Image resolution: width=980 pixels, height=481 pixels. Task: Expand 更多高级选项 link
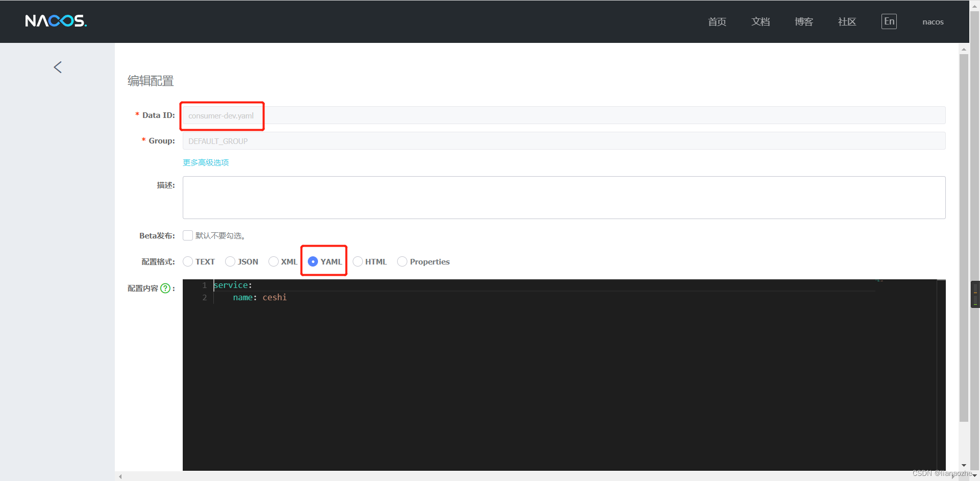[206, 162]
